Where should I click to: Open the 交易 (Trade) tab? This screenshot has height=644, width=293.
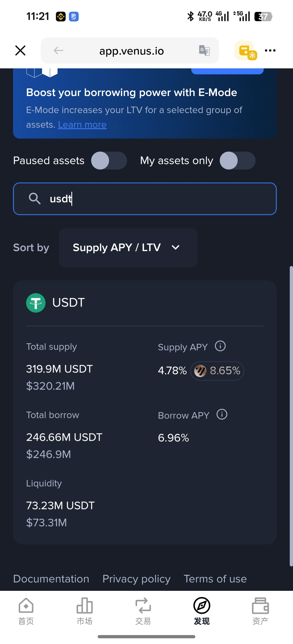pyautogui.click(x=143, y=610)
